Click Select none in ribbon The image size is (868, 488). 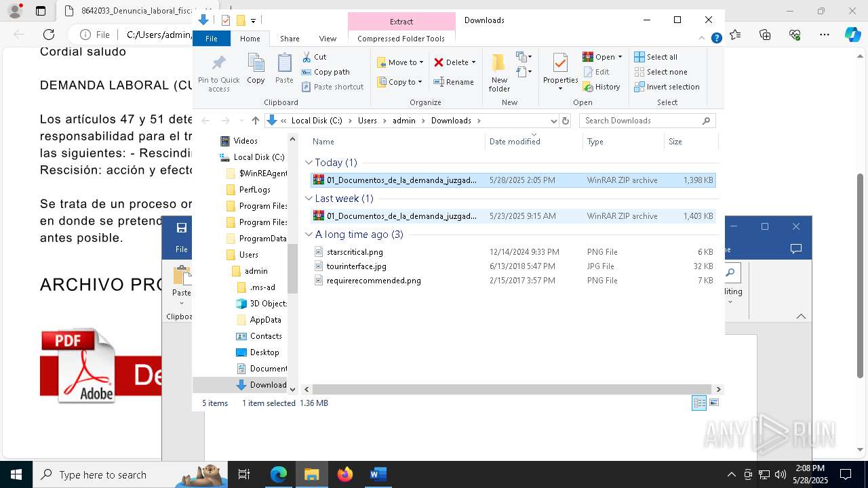(660, 72)
